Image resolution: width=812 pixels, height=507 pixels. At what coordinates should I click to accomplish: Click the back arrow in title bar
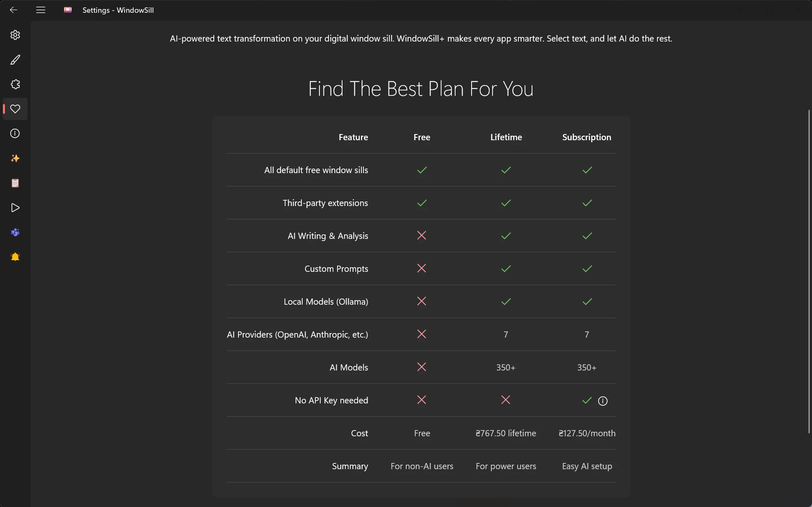click(14, 10)
